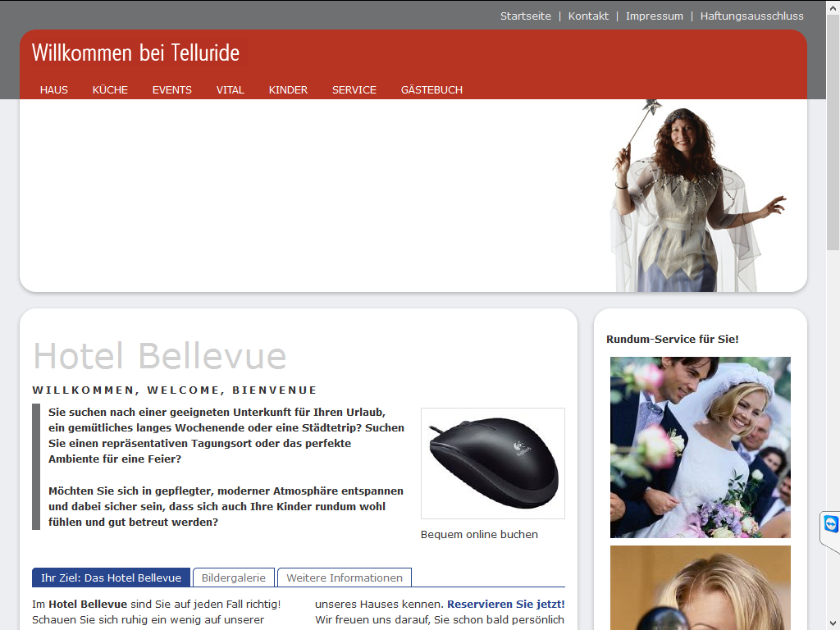This screenshot has width=840, height=630.
Task: Select the 'Ihr Ziel: Das Hotel Bellevue' tab
Action: coord(111,577)
